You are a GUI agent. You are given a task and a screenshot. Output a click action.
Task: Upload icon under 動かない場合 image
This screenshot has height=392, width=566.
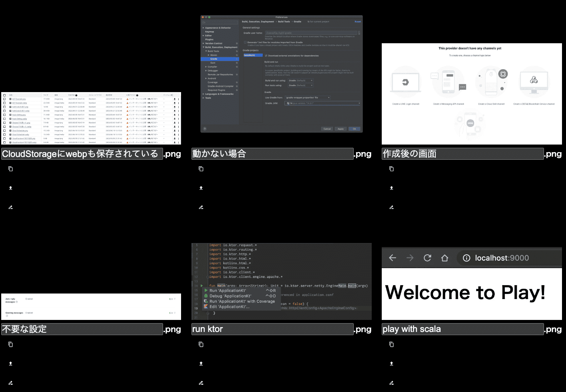(x=201, y=188)
